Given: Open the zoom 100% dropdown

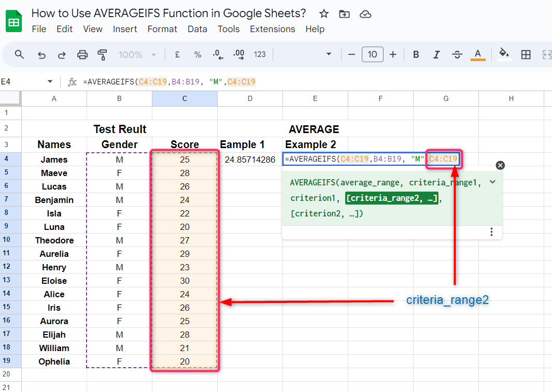Looking at the screenshot, I should [x=137, y=55].
